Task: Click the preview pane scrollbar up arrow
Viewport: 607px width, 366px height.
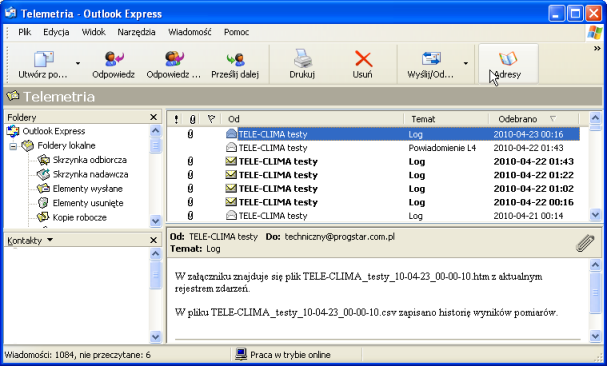Action: (595, 265)
